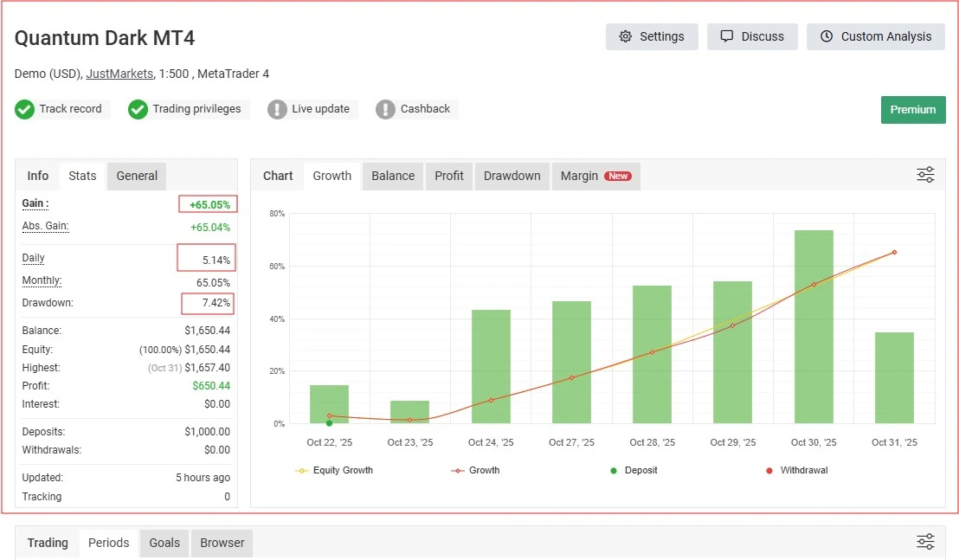Follow the JustMarkets broker link
959x560 pixels.
[x=119, y=74]
